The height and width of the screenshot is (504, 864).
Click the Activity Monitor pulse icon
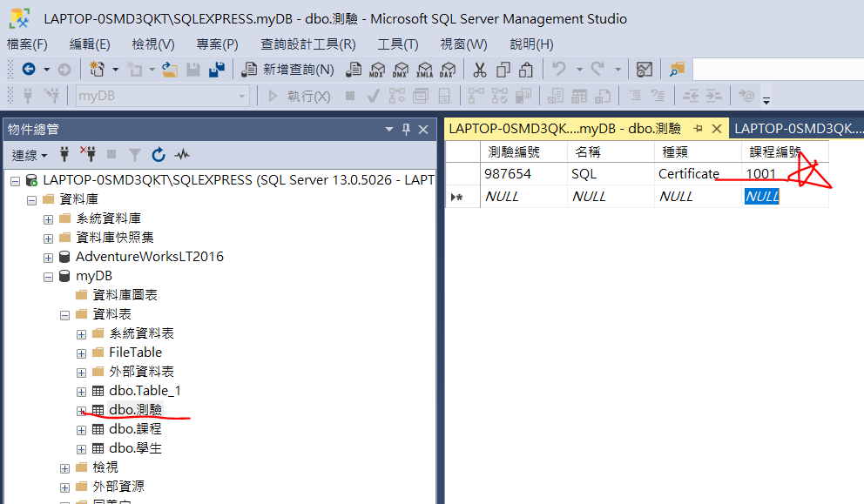[x=182, y=155]
